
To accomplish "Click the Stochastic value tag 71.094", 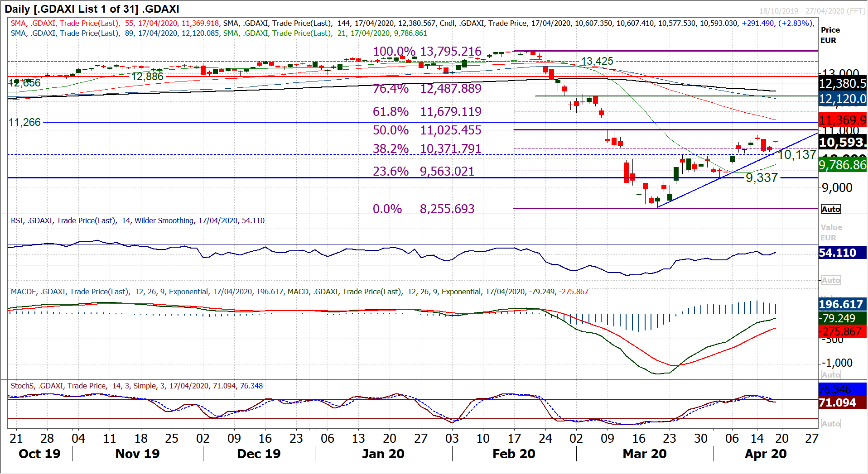I will pos(843,402).
